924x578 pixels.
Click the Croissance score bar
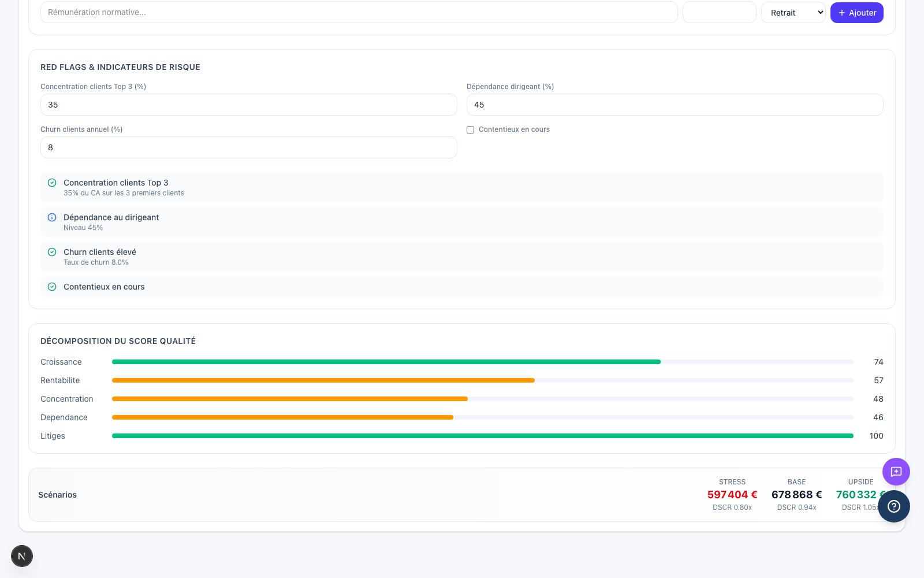(483, 362)
